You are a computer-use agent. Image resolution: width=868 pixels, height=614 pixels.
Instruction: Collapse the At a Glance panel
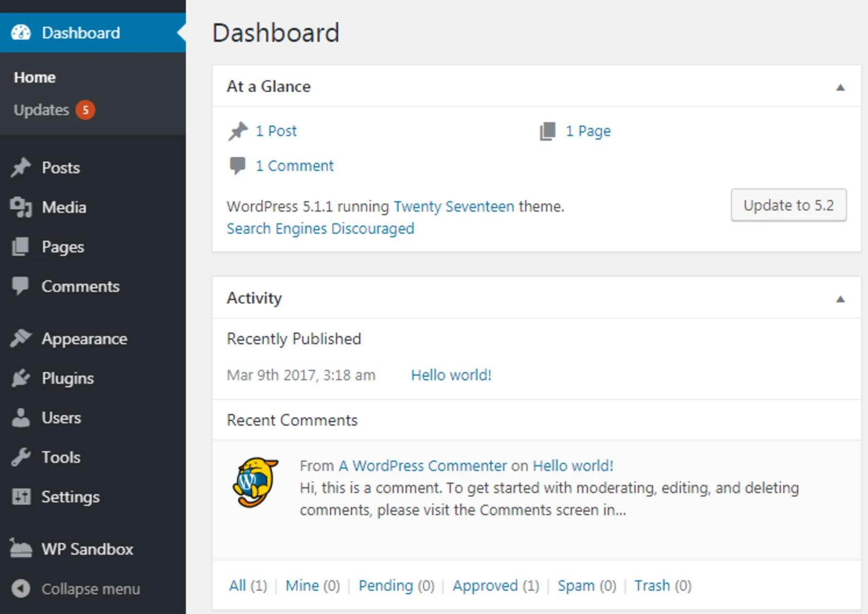[840, 87]
